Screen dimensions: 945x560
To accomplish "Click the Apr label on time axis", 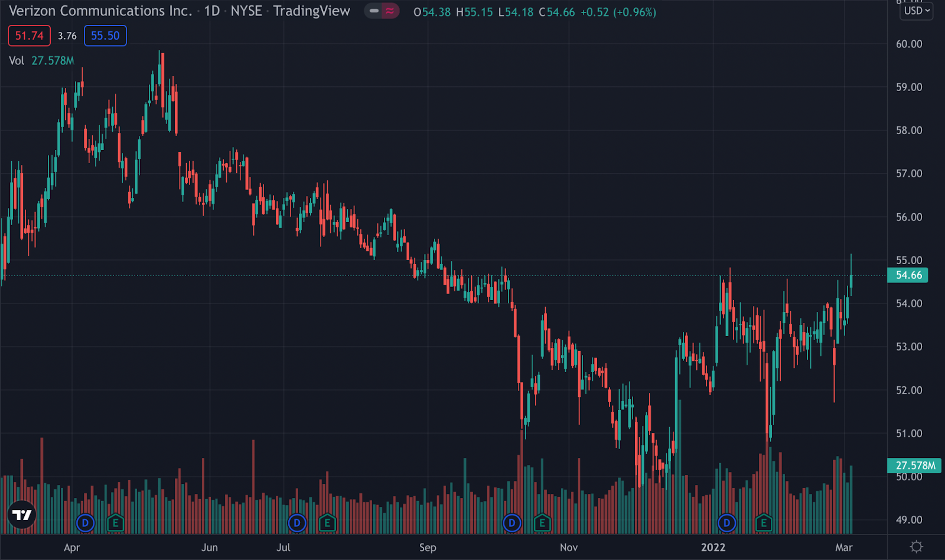I will pos(72,548).
